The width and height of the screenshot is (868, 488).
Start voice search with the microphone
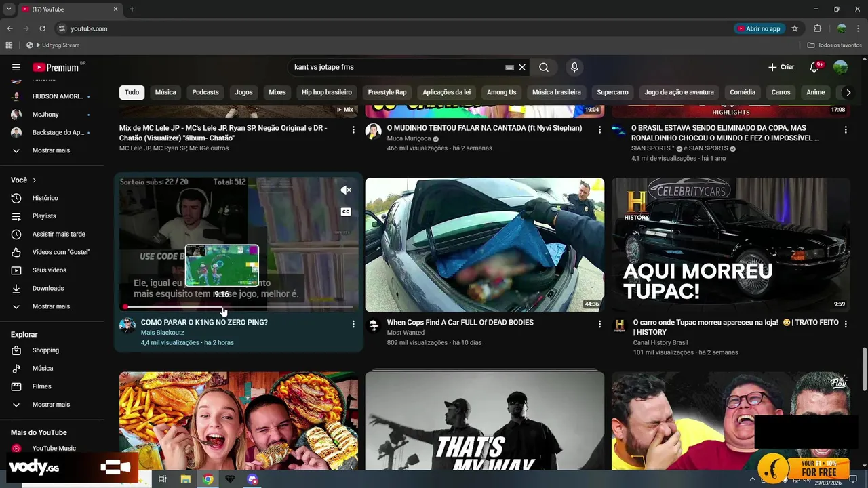coord(574,67)
